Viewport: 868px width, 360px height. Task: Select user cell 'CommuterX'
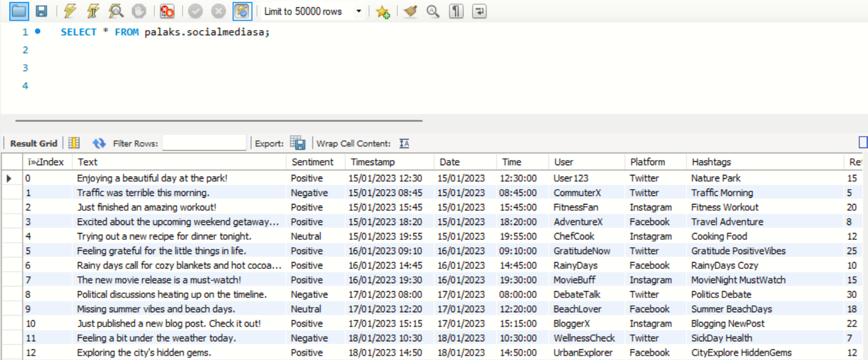point(587,193)
